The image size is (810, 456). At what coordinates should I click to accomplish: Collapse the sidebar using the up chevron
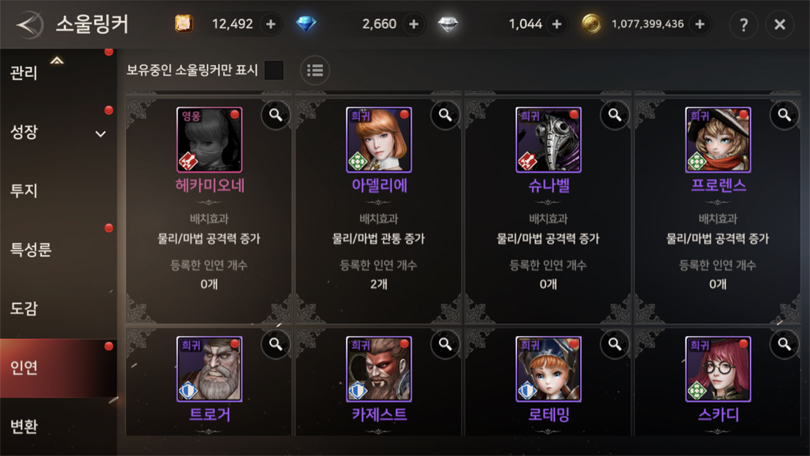coord(57,61)
